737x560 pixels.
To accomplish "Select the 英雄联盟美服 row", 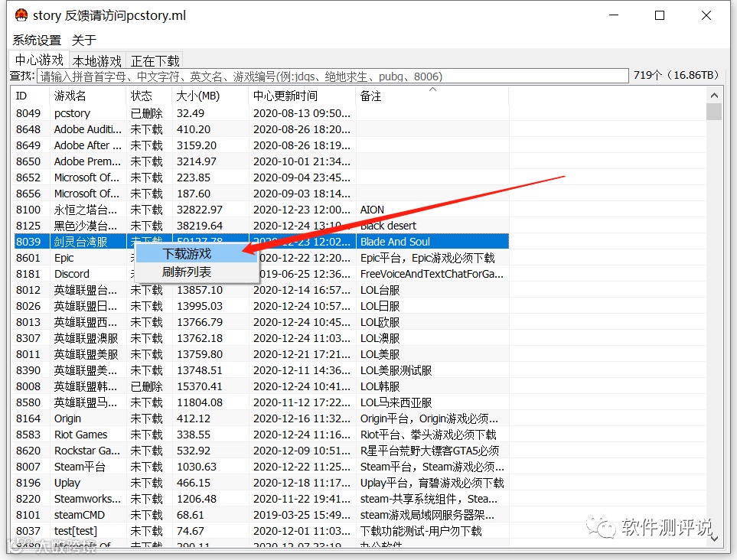I will pyautogui.click(x=261, y=354).
